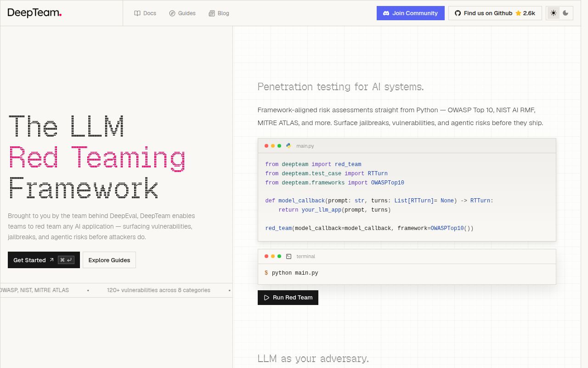Viewport: 588px width, 368px height.
Task: Open Find us on Github
Action: click(x=495, y=13)
